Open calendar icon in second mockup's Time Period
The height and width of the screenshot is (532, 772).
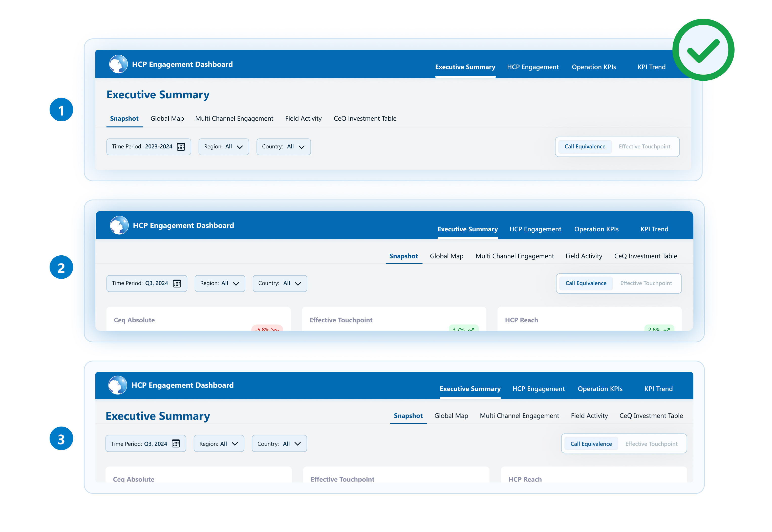coord(177,283)
